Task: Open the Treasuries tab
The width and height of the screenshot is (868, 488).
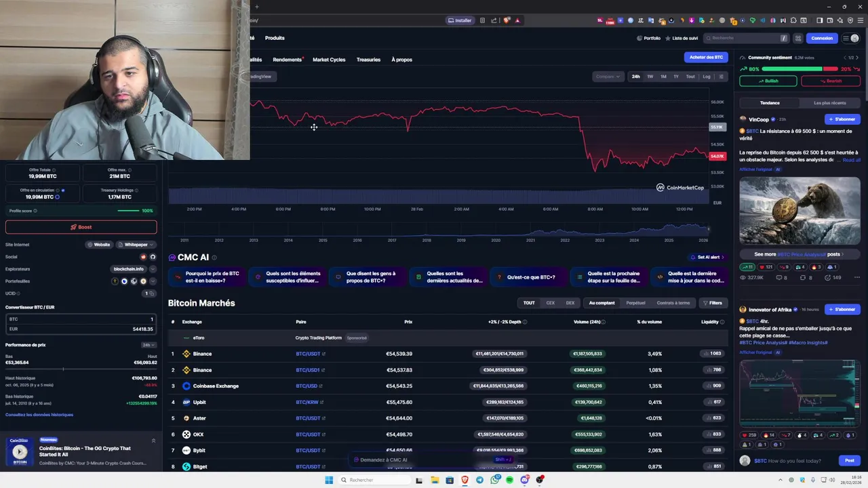Action: [368, 60]
